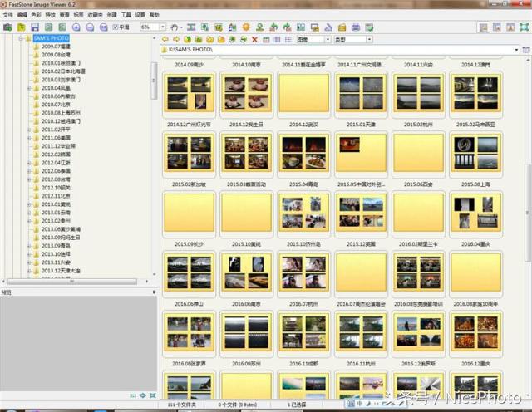Expand the 2010.04凤凰 folder tree node
This screenshot has width=532, height=412.
(x=28, y=87)
